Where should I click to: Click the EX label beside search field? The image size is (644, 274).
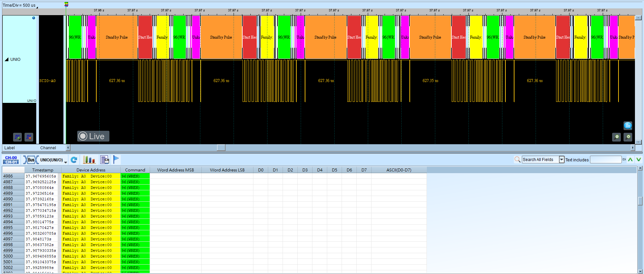(x=624, y=159)
